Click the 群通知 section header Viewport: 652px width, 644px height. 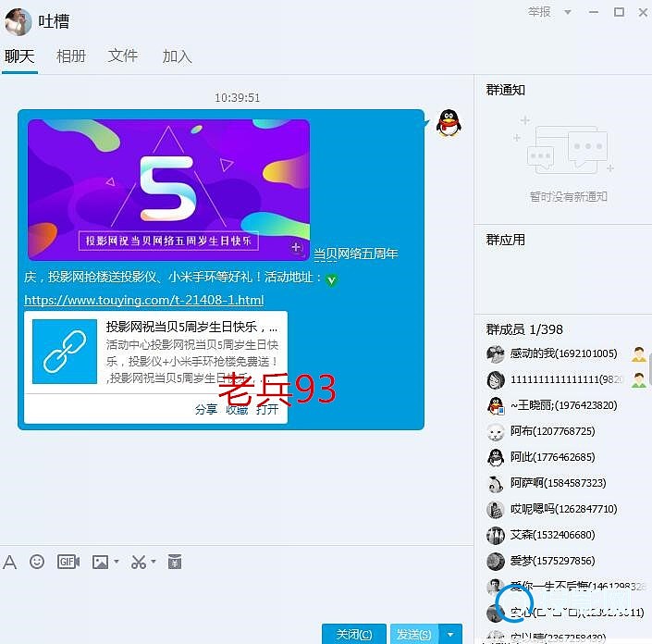click(506, 90)
